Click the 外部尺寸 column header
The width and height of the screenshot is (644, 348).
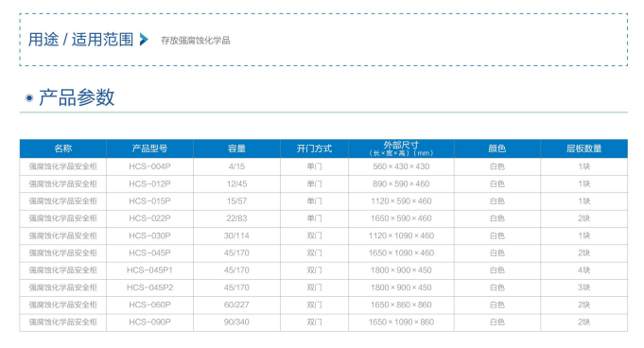pyautogui.click(x=401, y=148)
